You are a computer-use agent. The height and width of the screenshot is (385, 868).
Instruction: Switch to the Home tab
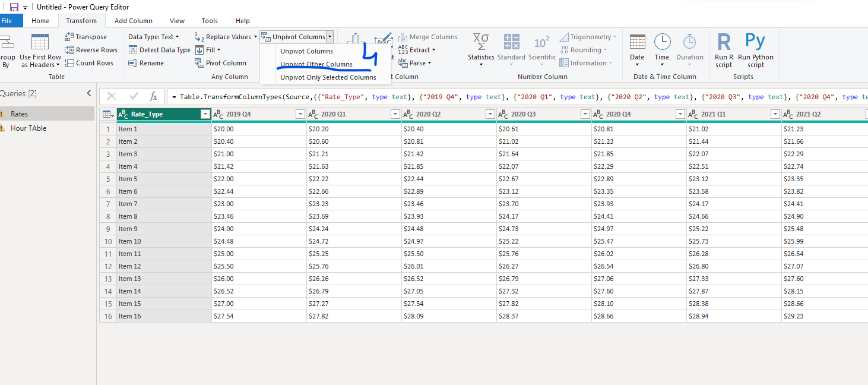pos(40,21)
